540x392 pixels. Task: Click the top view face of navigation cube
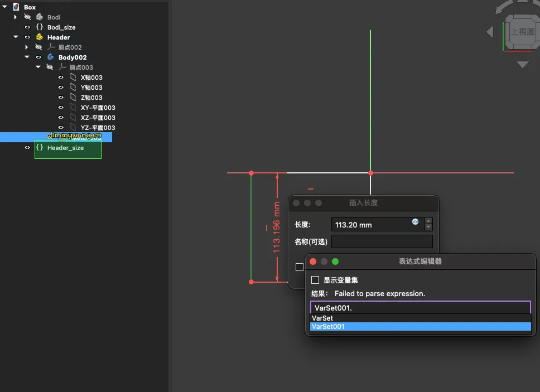click(x=522, y=32)
